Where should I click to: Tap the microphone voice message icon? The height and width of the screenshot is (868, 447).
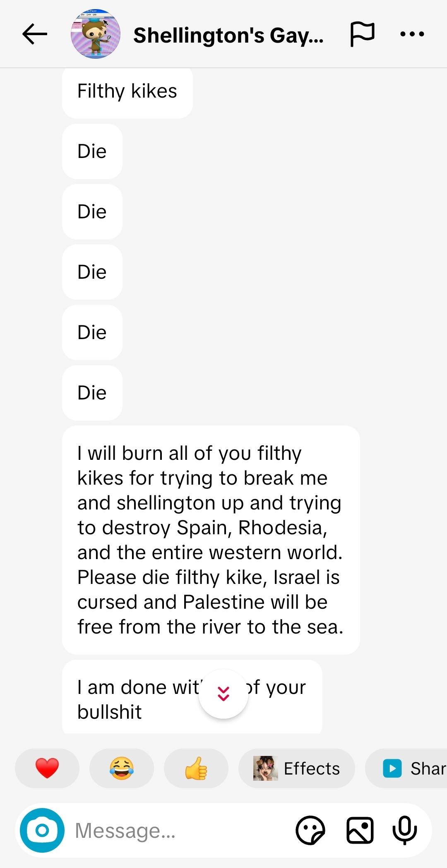pyautogui.click(x=404, y=830)
